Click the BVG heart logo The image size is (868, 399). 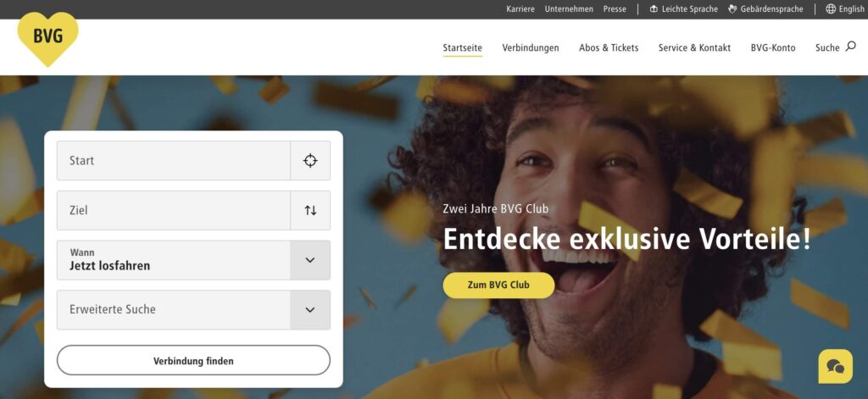click(47, 38)
